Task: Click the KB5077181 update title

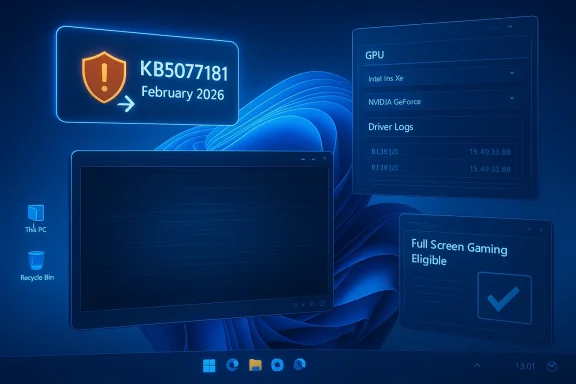Action: pos(184,70)
